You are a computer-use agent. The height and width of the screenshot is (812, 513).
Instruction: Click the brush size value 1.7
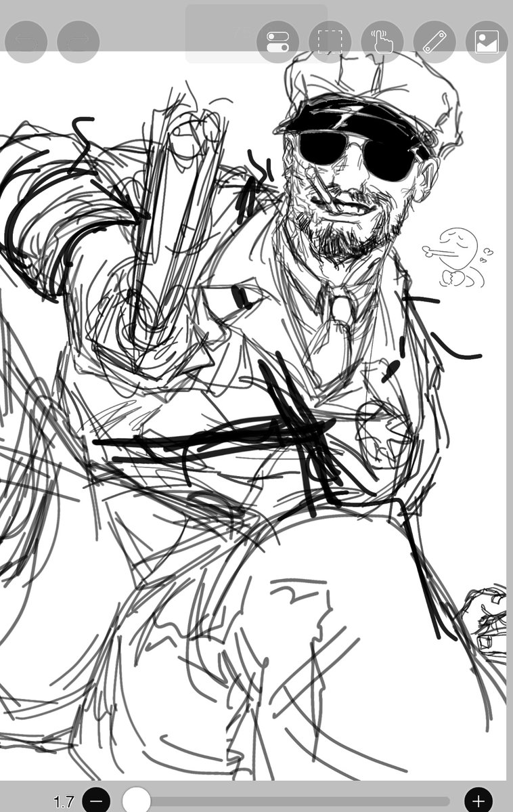[63, 802]
